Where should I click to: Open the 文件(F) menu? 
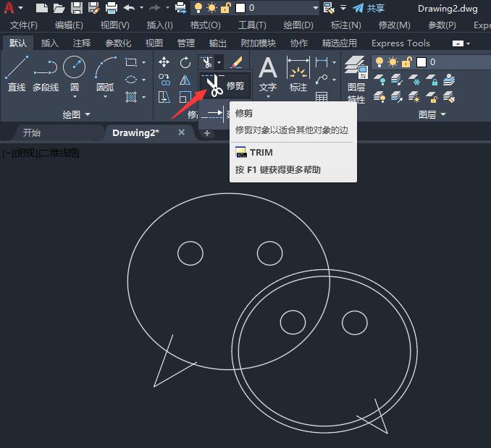coord(24,25)
